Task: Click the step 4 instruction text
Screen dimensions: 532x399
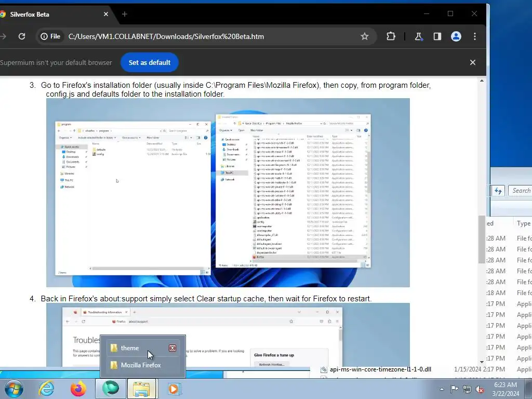Action: pyautogui.click(x=206, y=299)
